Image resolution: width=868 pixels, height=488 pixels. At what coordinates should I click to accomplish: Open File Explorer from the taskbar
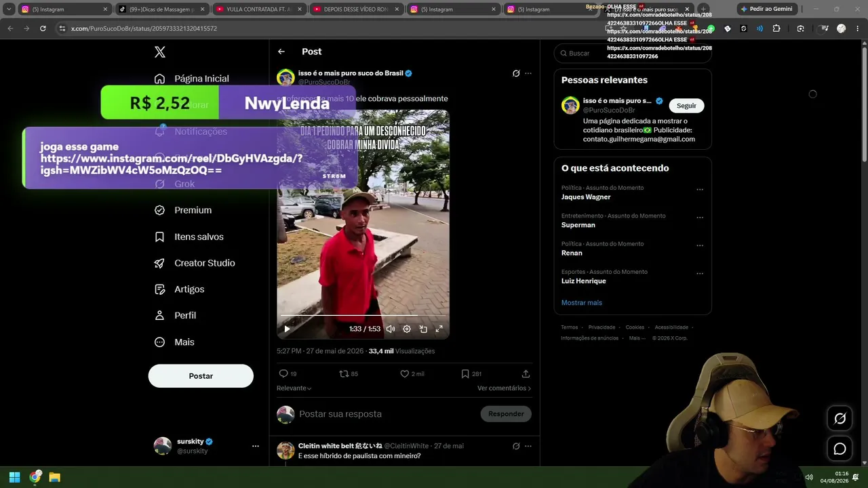(x=55, y=477)
